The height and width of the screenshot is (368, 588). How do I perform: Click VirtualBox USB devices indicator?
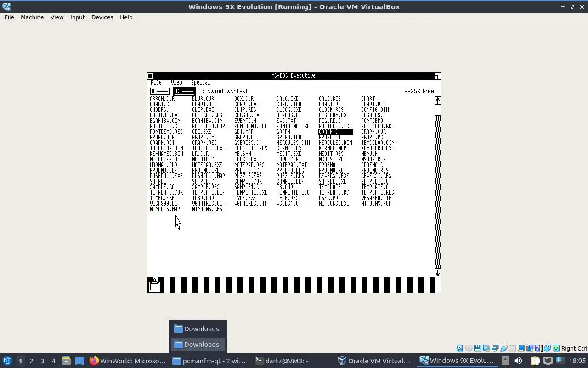503,348
